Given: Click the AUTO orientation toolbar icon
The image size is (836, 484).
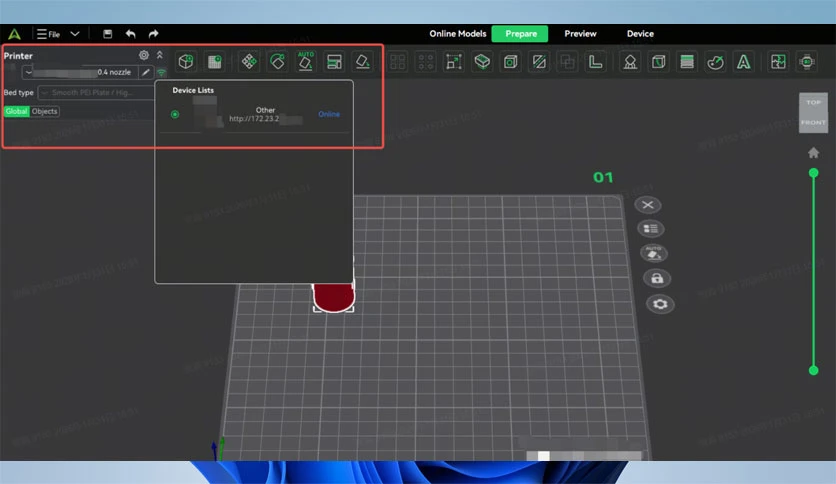Looking at the screenshot, I should coord(306,62).
